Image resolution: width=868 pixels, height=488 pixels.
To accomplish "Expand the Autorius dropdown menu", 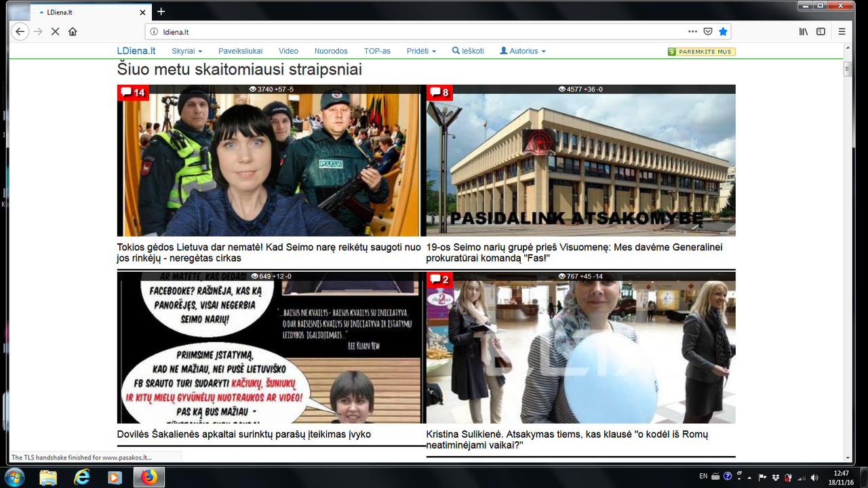I will point(523,51).
